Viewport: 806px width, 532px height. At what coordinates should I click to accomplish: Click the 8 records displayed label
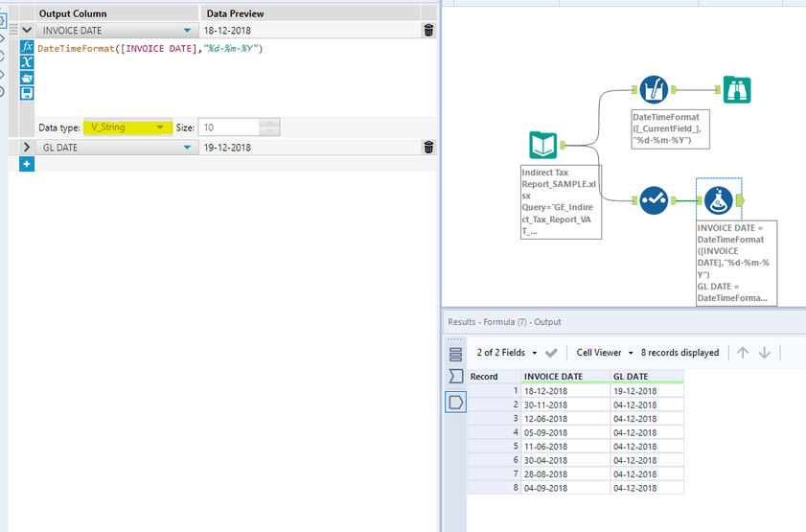point(679,353)
